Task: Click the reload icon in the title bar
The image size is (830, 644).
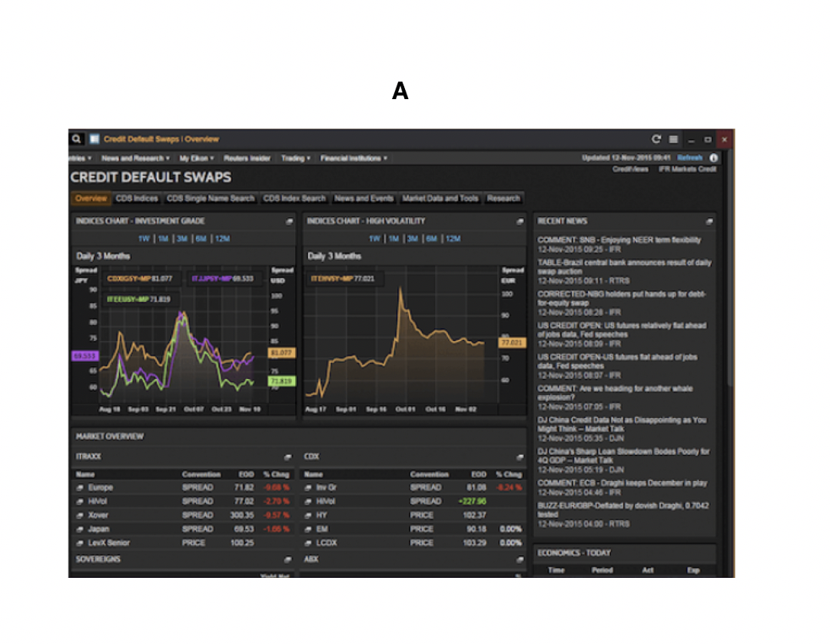Action: pyautogui.click(x=656, y=139)
